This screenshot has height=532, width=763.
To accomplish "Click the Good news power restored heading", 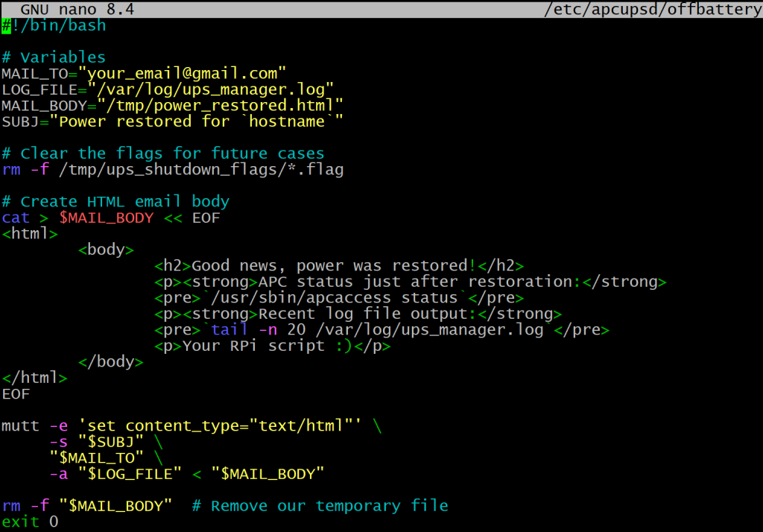I will tap(335, 265).
